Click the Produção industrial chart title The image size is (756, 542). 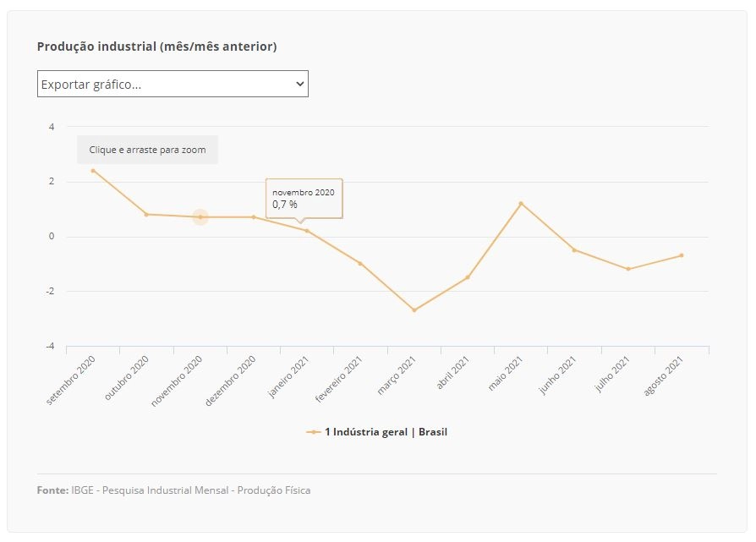(x=157, y=47)
